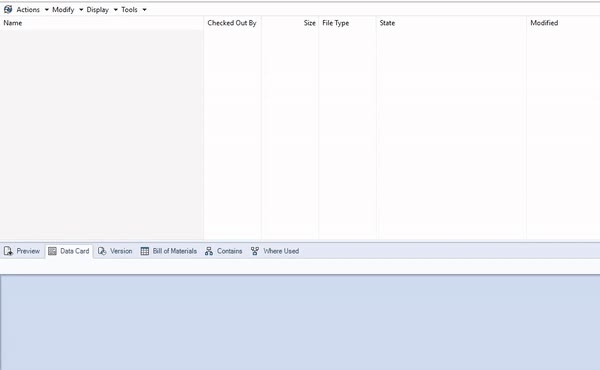
Task: Switch to the Preview tab
Action: (22, 251)
